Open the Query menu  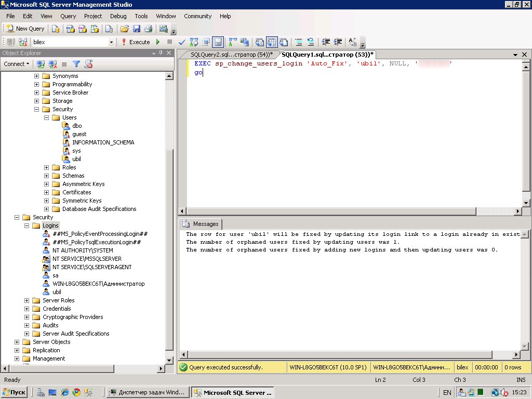pos(68,16)
